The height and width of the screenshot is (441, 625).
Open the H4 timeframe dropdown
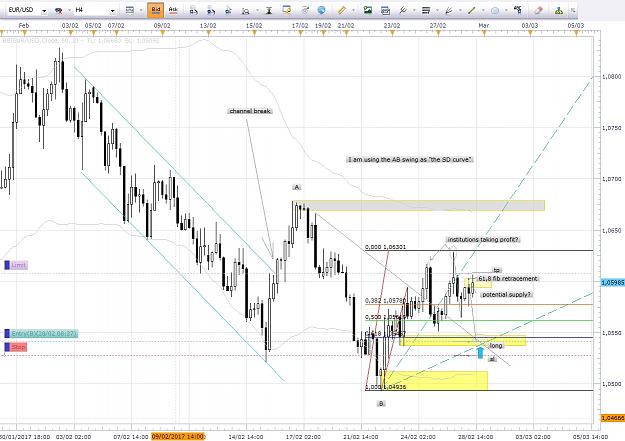click(x=112, y=10)
